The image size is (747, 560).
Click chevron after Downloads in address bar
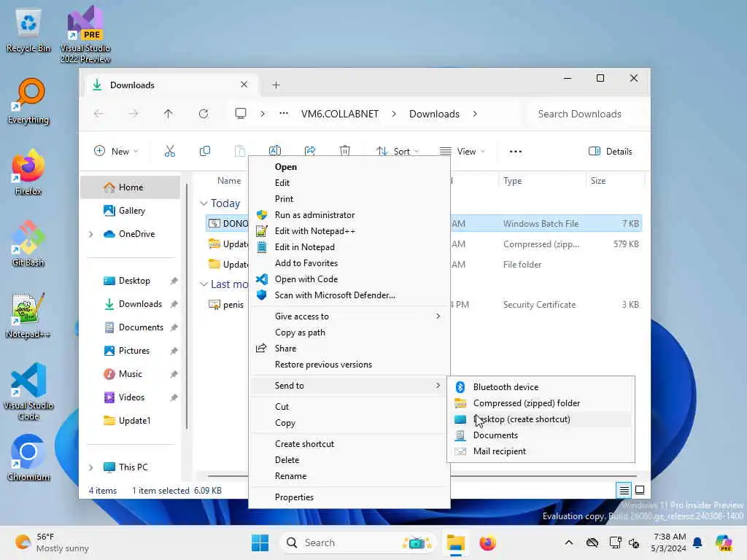475,114
